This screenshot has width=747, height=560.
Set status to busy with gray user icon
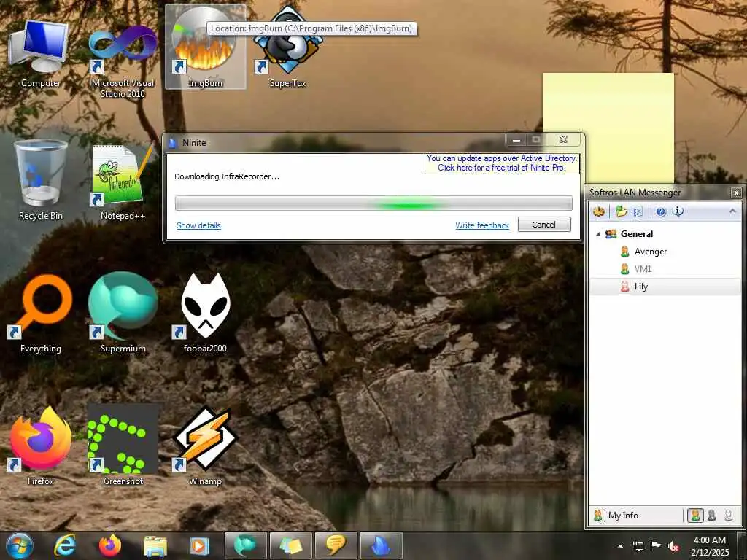click(712, 516)
